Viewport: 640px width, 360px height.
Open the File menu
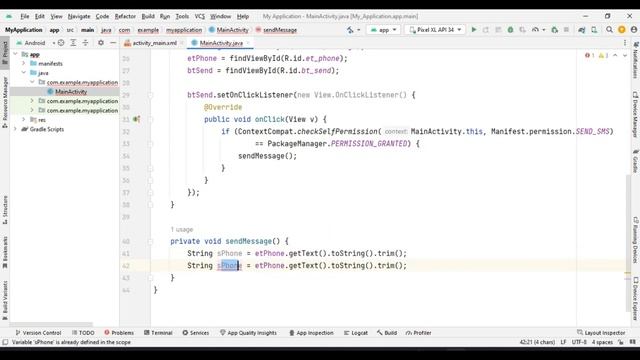(x=24, y=16)
